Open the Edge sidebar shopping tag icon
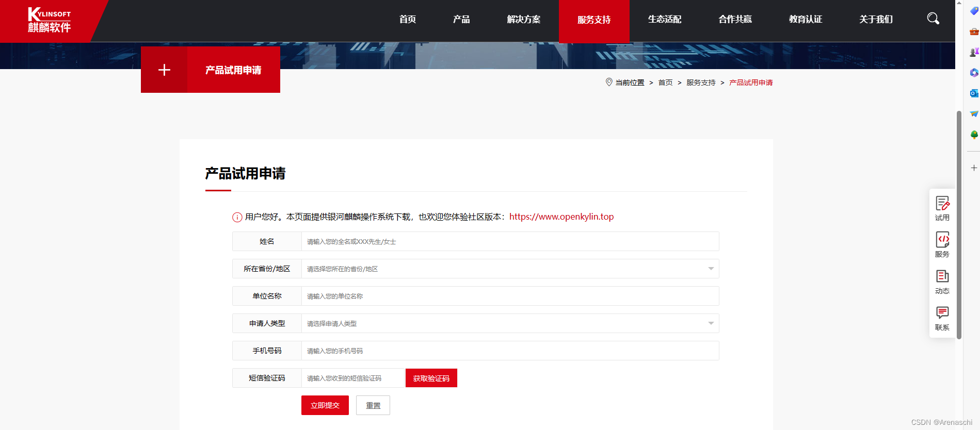The width and height of the screenshot is (980, 430). click(x=974, y=11)
